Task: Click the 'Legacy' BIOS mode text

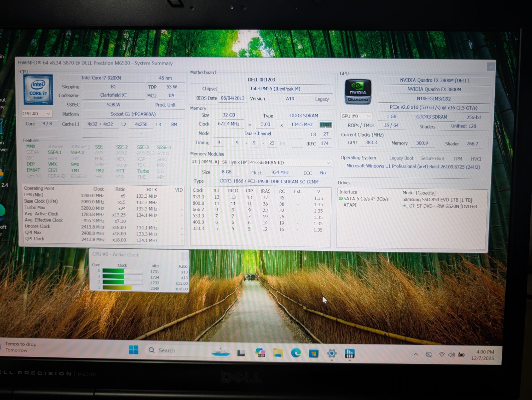Action: tap(322, 99)
